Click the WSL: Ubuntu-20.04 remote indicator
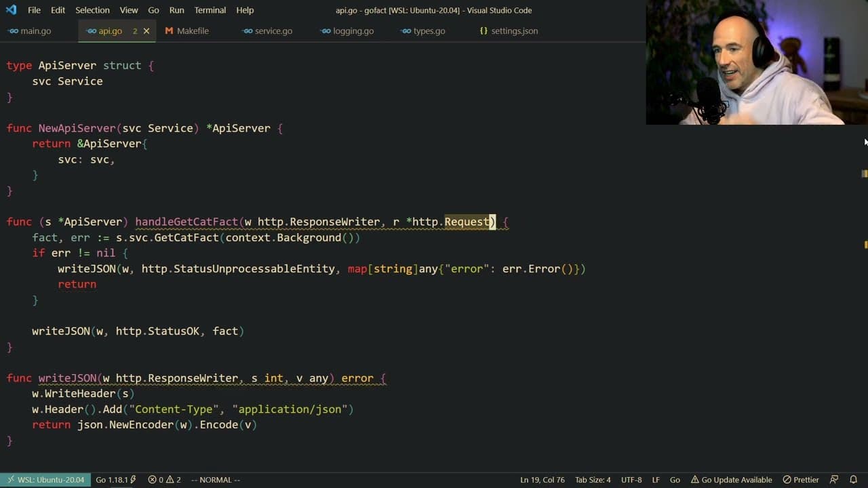 click(x=45, y=480)
